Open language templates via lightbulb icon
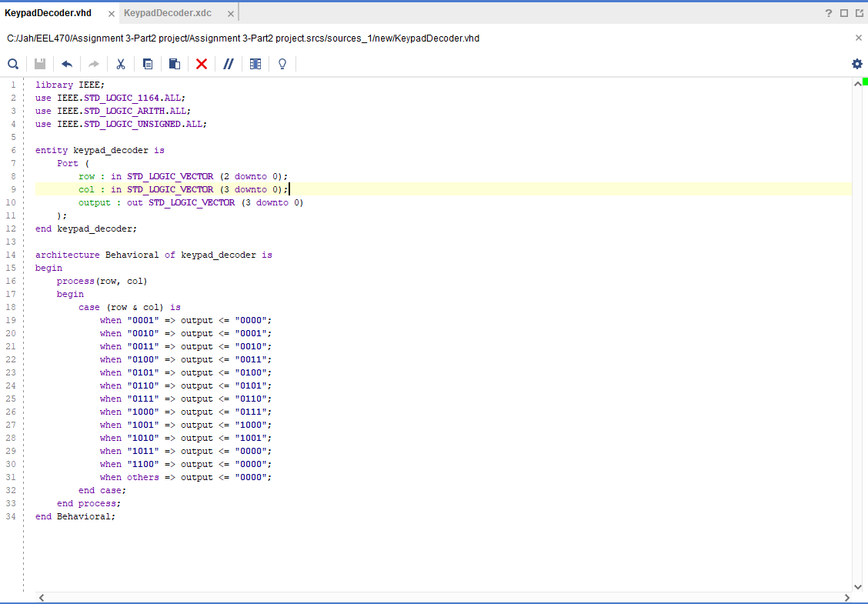The height and width of the screenshot is (604, 868). point(282,64)
